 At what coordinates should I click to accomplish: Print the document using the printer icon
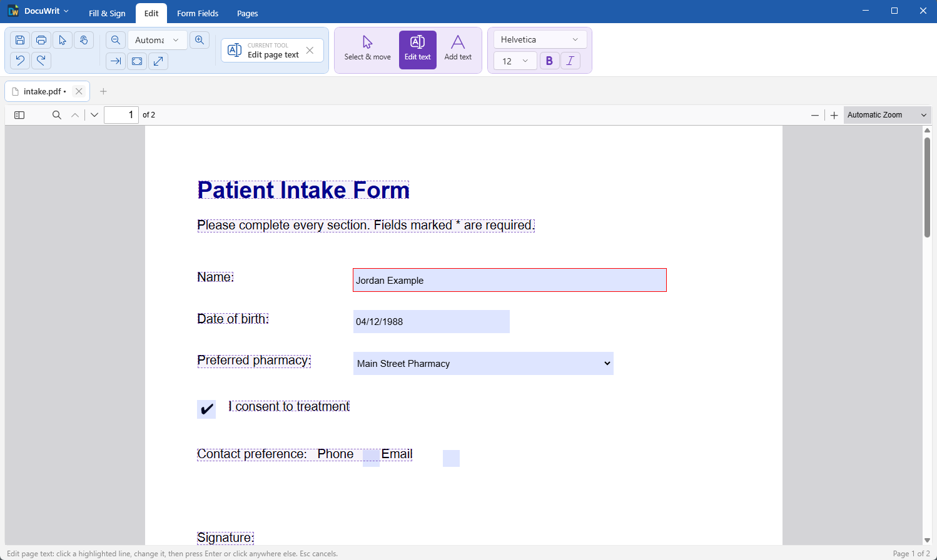tap(41, 40)
